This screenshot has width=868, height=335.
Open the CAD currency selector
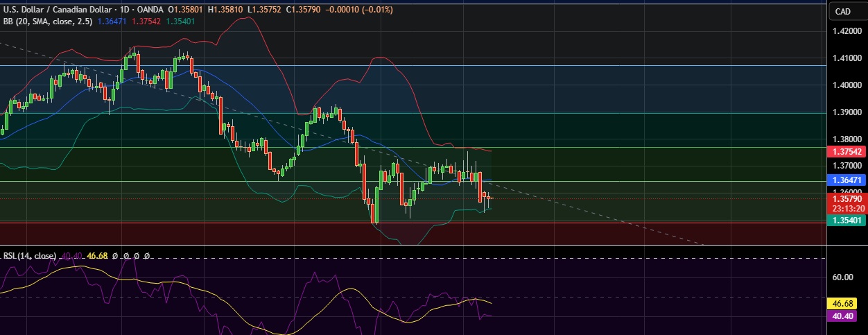pos(843,11)
